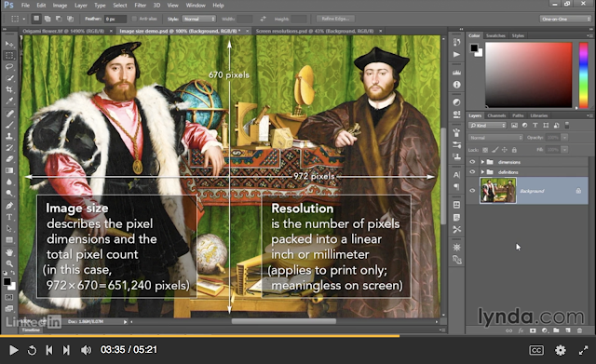Pick the Hand tool
Viewport: 596px width, 364px height.
pos(9,252)
